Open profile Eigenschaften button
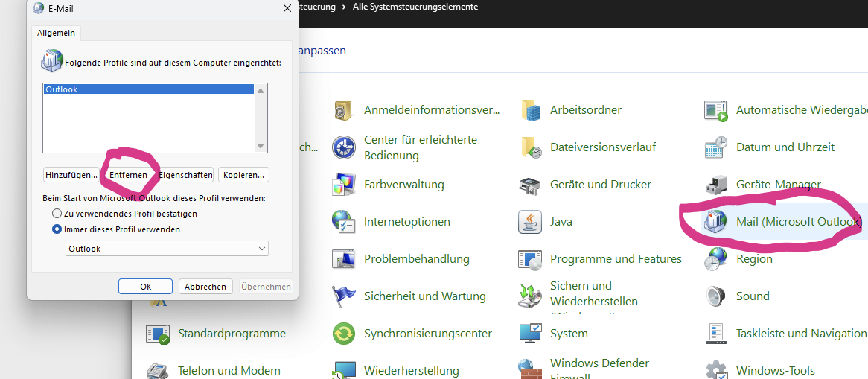 point(185,175)
